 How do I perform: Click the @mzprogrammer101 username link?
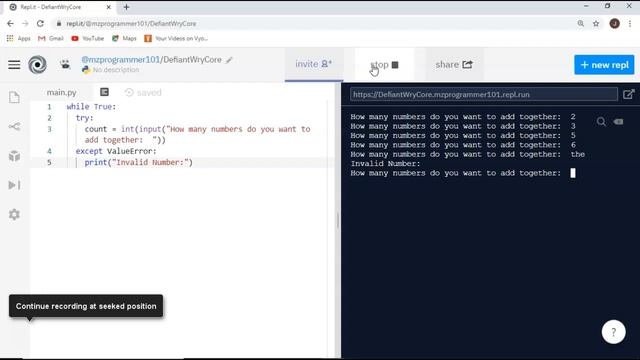[x=120, y=60]
